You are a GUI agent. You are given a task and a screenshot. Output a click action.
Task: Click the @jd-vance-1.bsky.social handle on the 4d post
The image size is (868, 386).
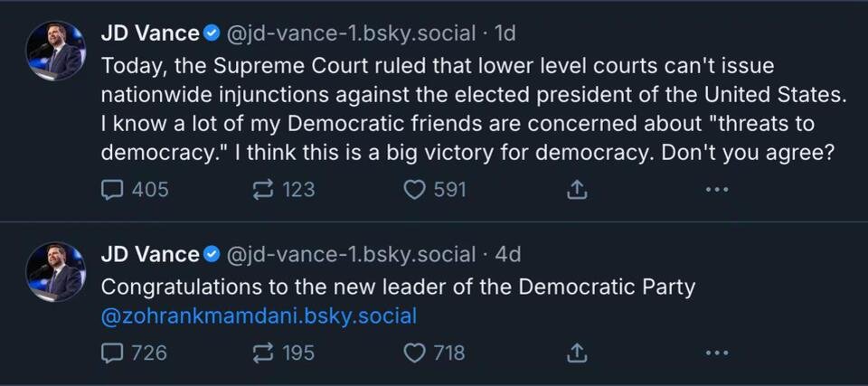tap(351, 255)
